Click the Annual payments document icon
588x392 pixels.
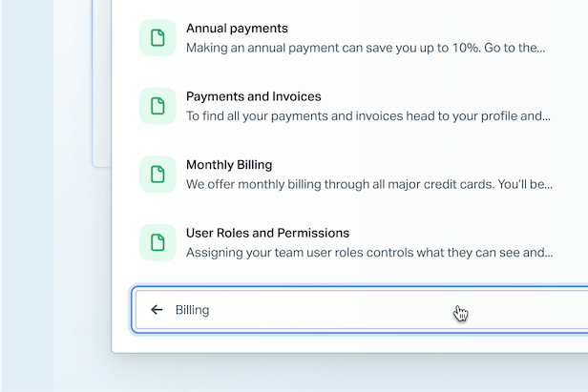point(157,38)
